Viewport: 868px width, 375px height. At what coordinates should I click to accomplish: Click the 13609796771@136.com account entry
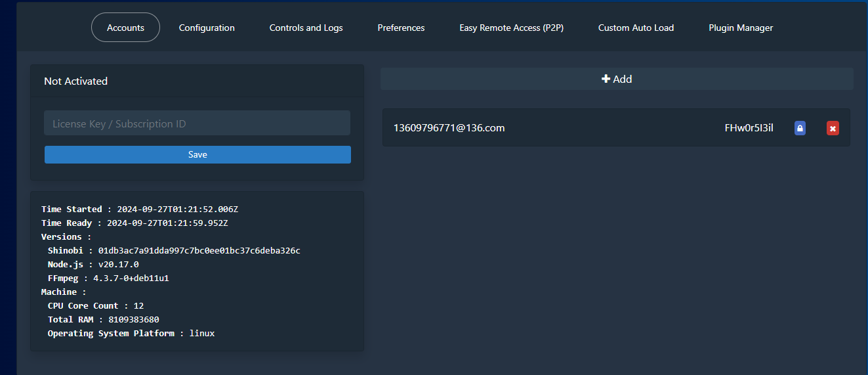[449, 127]
